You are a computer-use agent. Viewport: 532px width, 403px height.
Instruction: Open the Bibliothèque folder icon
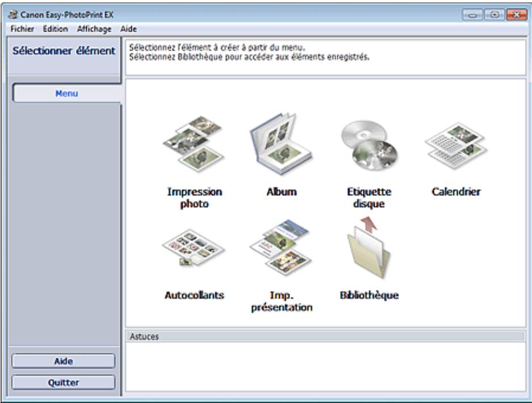369,248
